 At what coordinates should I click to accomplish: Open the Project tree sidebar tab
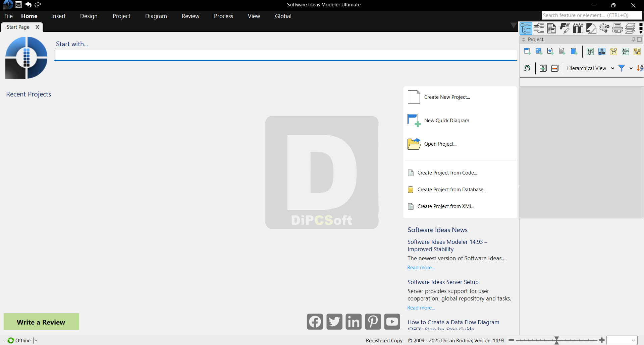(526, 28)
